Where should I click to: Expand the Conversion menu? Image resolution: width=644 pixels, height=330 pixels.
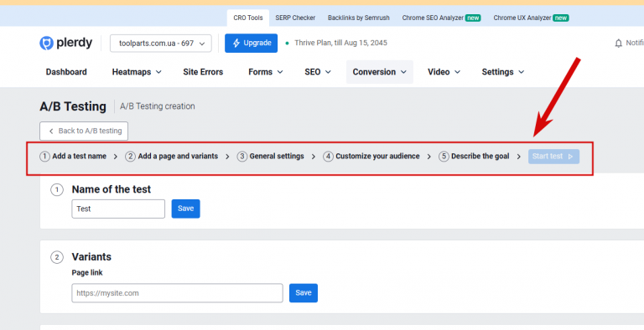pyautogui.click(x=380, y=72)
